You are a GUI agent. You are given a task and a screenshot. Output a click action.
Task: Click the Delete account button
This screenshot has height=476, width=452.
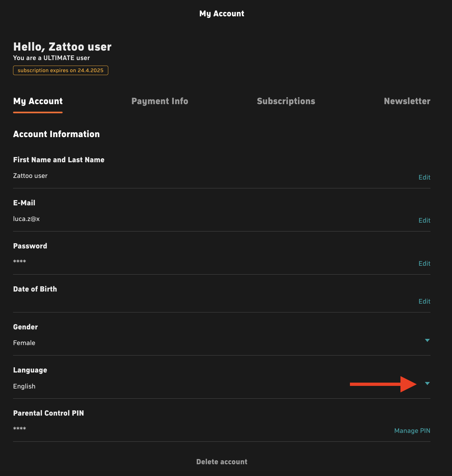click(x=222, y=462)
